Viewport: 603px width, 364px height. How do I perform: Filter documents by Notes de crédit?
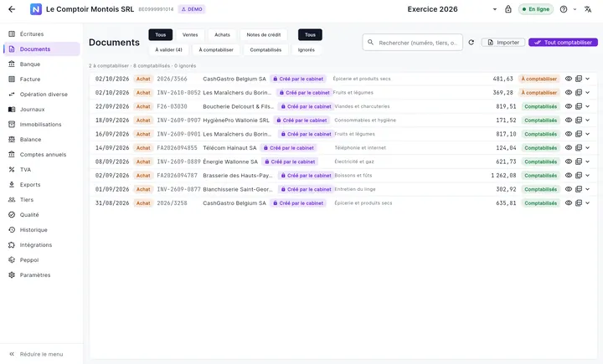(x=264, y=34)
